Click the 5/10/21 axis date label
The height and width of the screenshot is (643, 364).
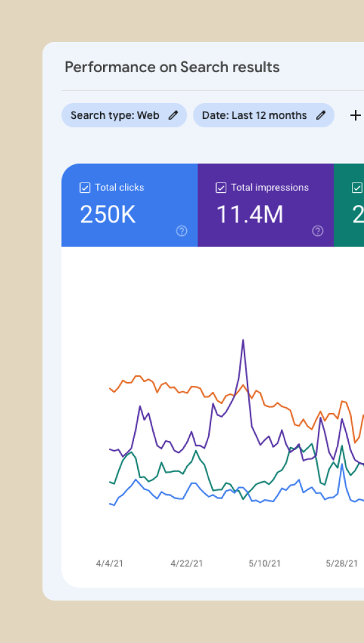tap(265, 564)
